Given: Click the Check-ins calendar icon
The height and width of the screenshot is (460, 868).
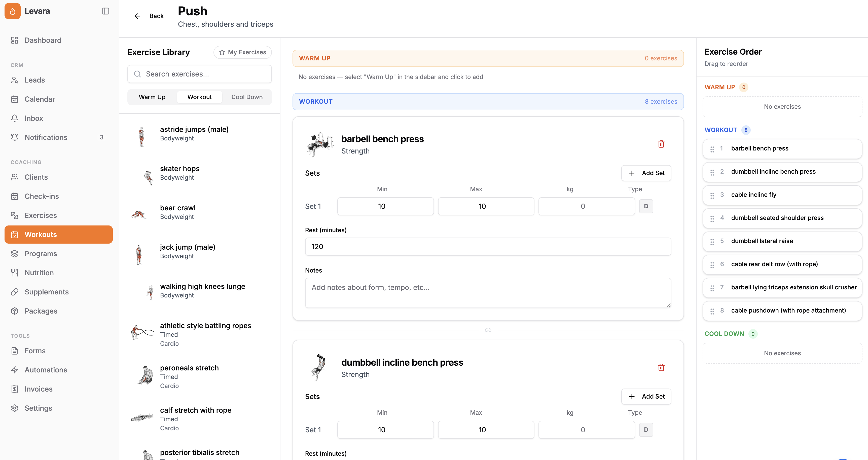Looking at the screenshot, I should tap(15, 196).
